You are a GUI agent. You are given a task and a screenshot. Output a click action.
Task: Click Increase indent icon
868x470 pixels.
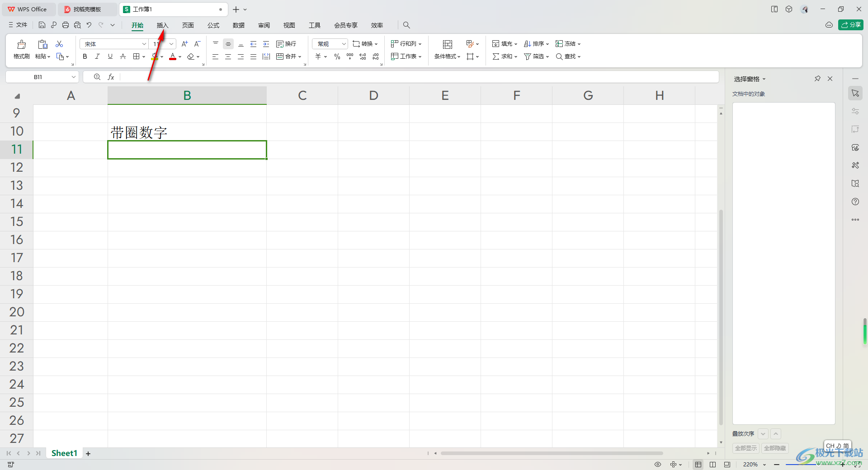(x=266, y=44)
